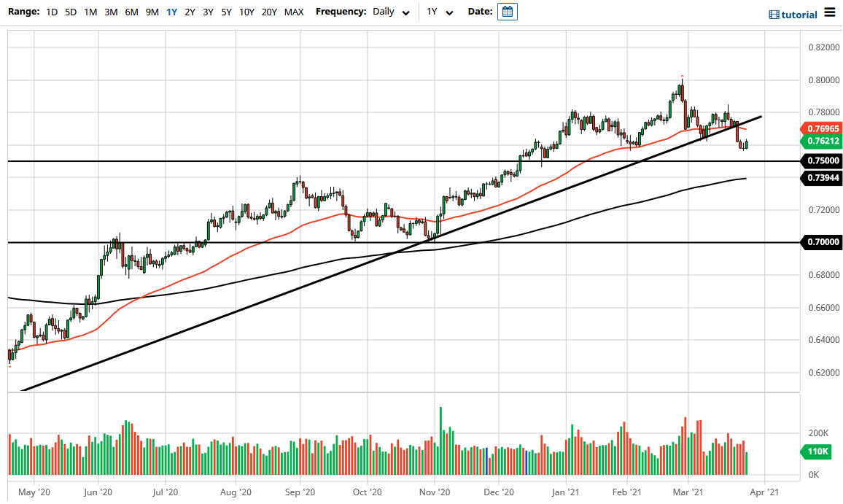Click the Jan '21 axis label
Image resolution: width=843 pixels, height=504 pixels.
(566, 492)
